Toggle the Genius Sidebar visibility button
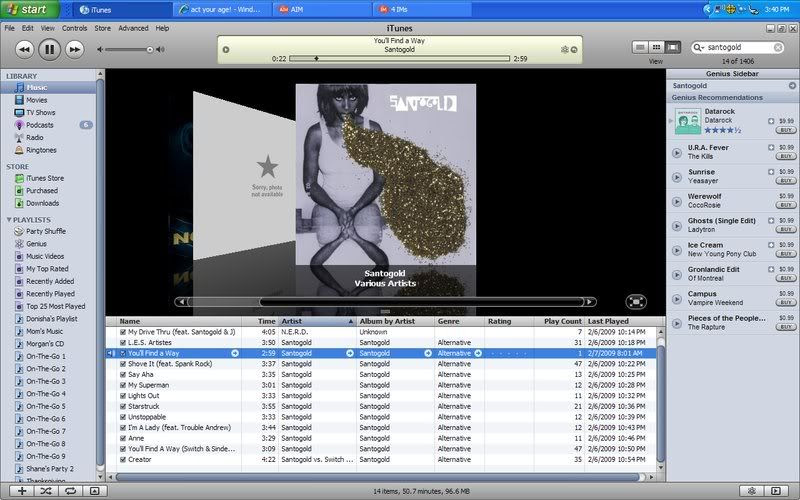The image size is (800, 500). pos(776,491)
